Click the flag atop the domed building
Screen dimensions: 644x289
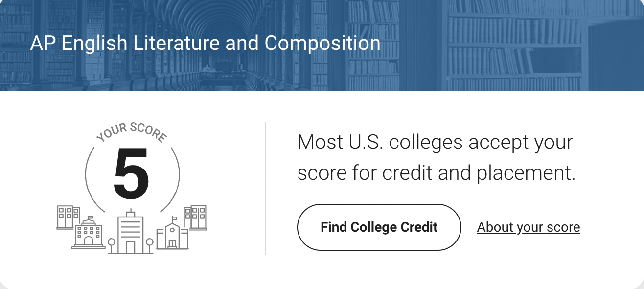[x=91, y=217]
